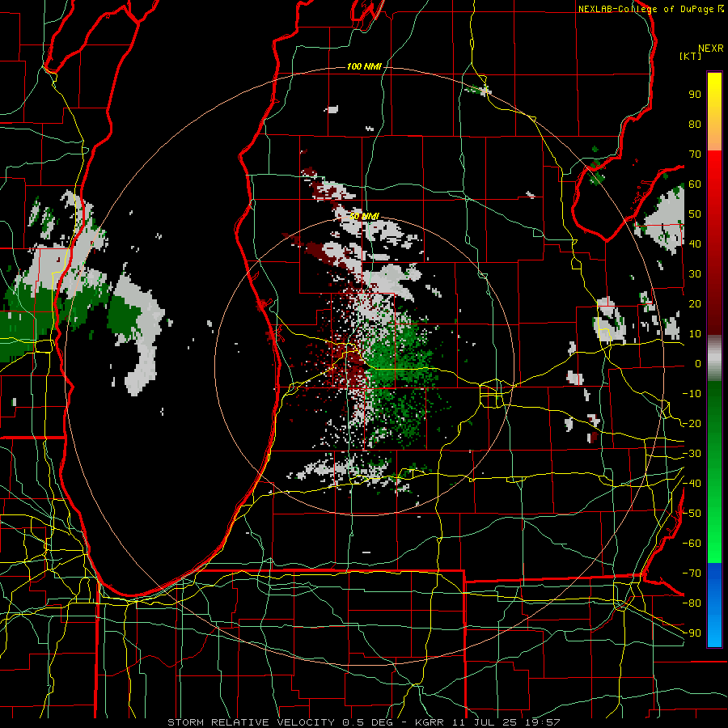Select the positive 30 scale value

pyautogui.click(x=695, y=274)
